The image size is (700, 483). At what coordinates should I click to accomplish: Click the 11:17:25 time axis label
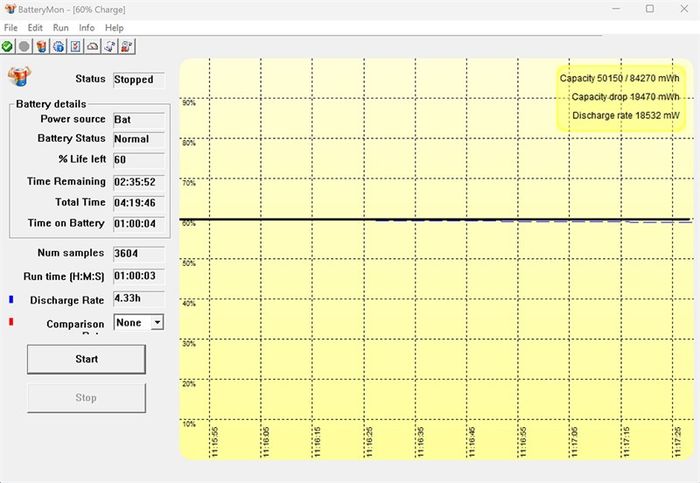(x=678, y=441)
